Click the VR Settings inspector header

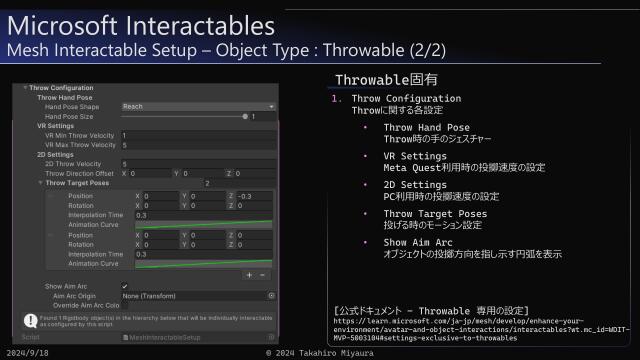coord(56,126)
